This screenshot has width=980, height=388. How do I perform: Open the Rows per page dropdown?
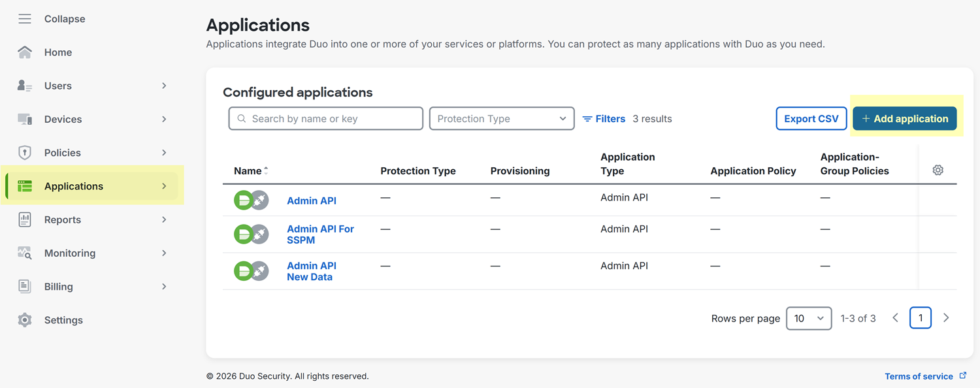point(808,318)
